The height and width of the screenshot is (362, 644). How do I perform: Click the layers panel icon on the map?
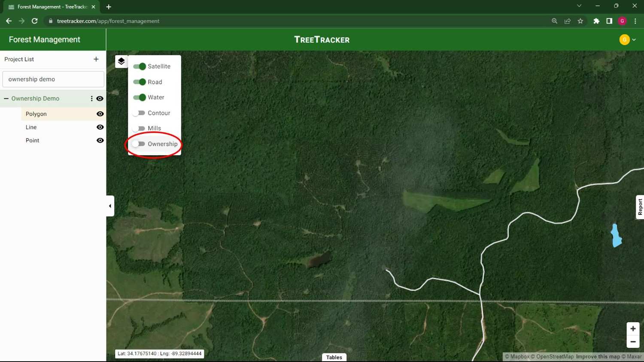point(121,61)
